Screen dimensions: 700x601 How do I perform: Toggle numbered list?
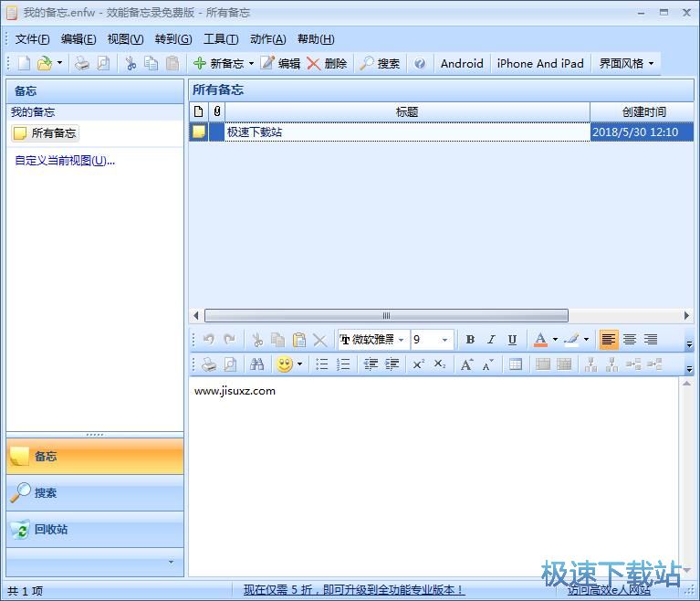pos(343,364)
